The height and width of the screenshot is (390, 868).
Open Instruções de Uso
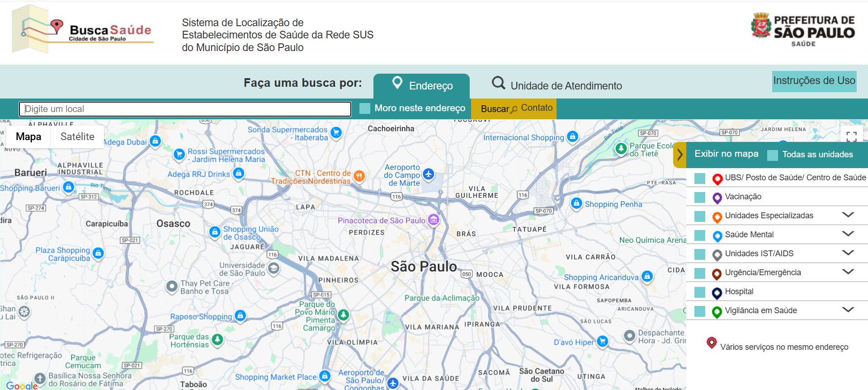(x=814, y=81)
